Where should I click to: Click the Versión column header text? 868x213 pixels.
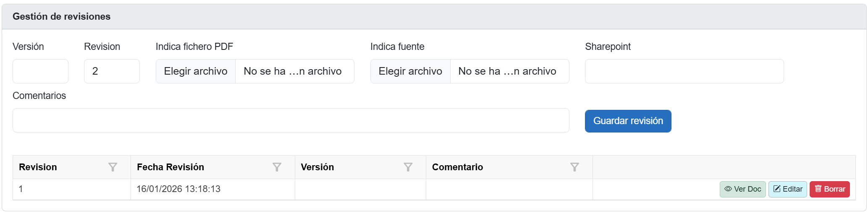(x=317, y=167)
